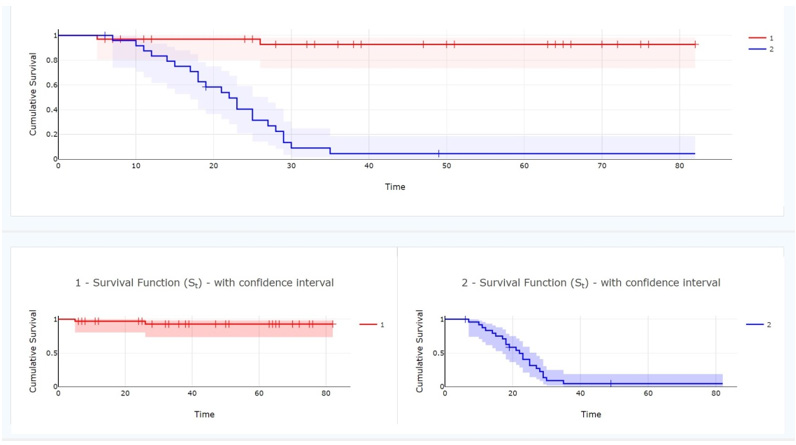Click the "20" x-axis tick in bottom-left chart
This screenshot has height=445, width=796.
124,397
